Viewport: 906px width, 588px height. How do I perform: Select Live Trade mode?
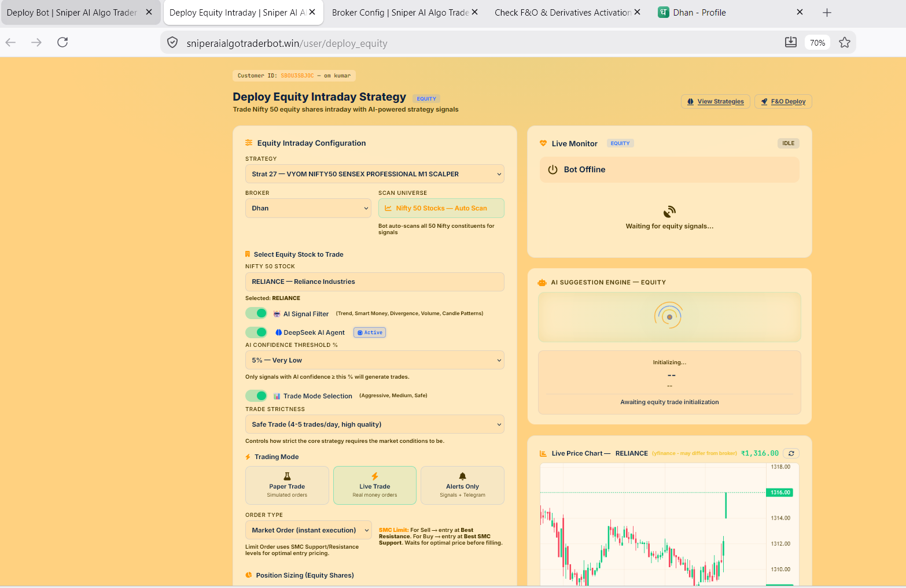click(x=375, y=486)
